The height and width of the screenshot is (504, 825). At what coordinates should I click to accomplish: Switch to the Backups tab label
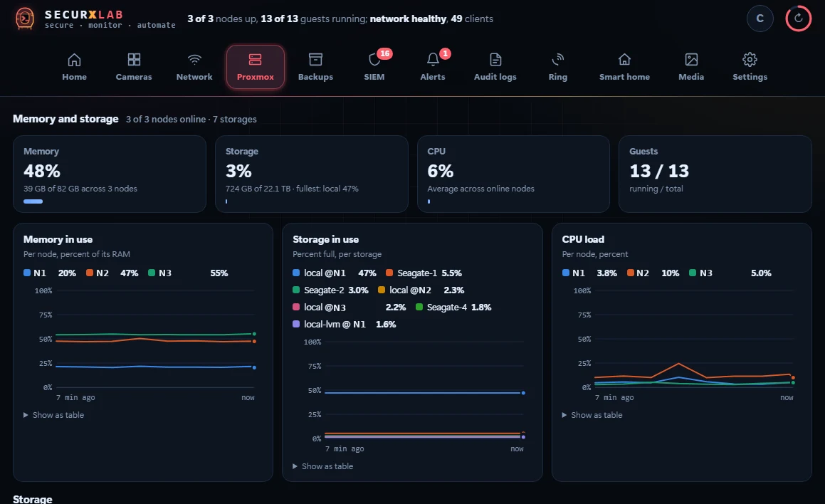[315, 77]
